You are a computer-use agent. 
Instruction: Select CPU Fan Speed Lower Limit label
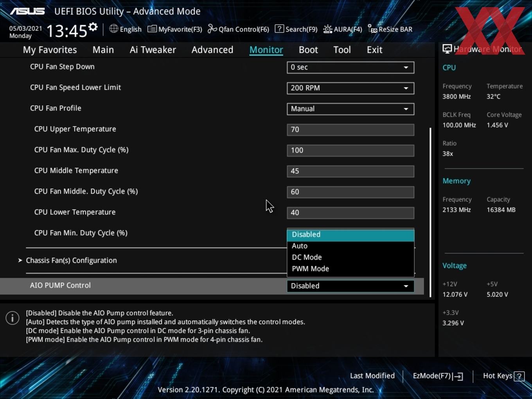(75, 88)
